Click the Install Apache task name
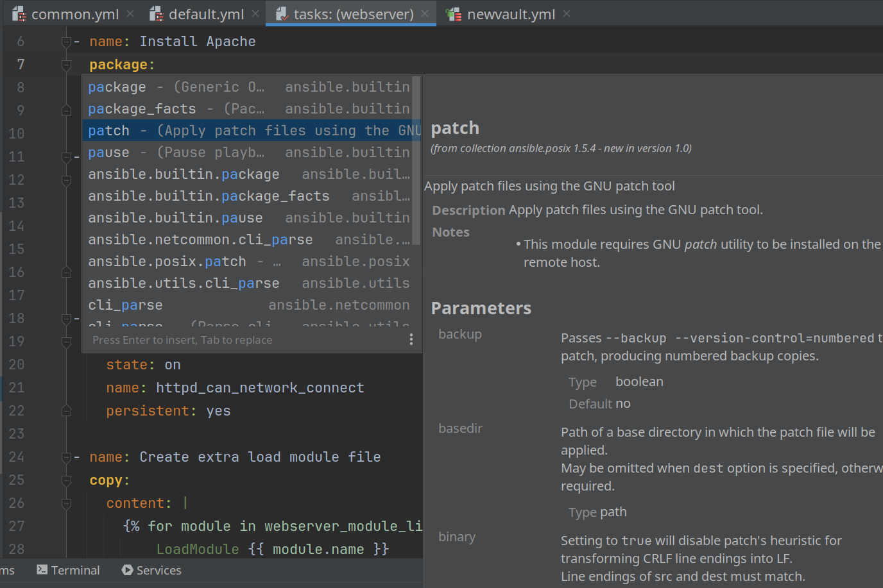This screenshot has width=883, height=588. click(198, 42)
